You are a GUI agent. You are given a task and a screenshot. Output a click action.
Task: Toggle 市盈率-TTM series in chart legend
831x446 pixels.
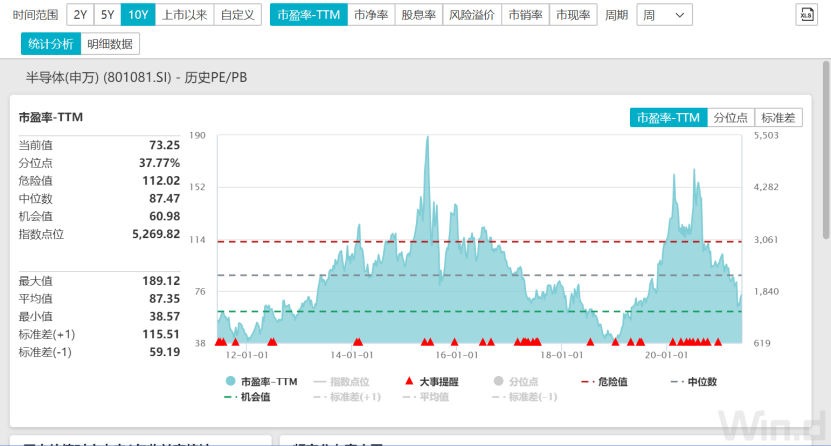[263, 381]
